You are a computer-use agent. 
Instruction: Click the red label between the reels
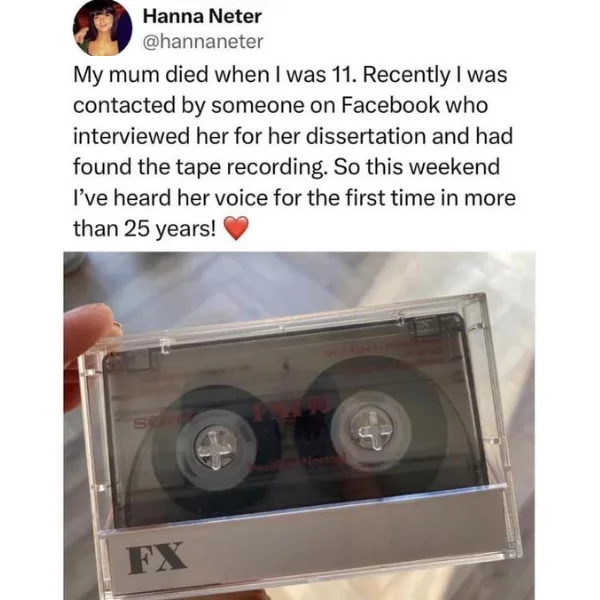coord(292,409)
